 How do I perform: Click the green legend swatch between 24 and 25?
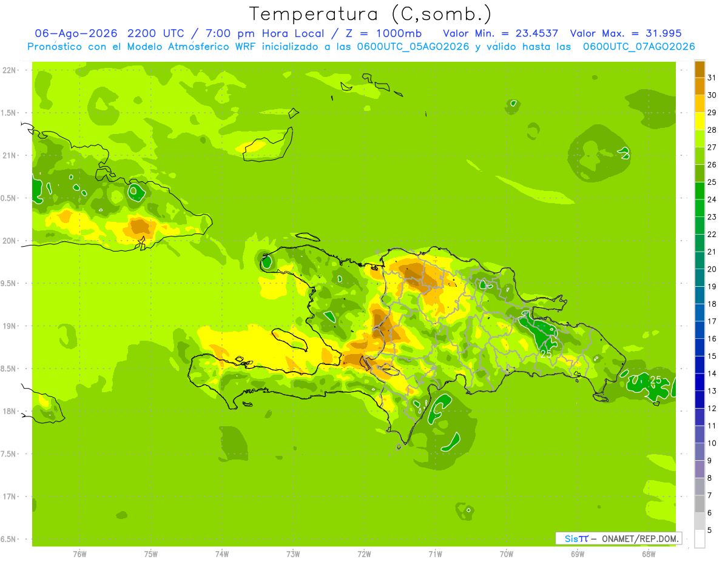click(x=699, y=191)
